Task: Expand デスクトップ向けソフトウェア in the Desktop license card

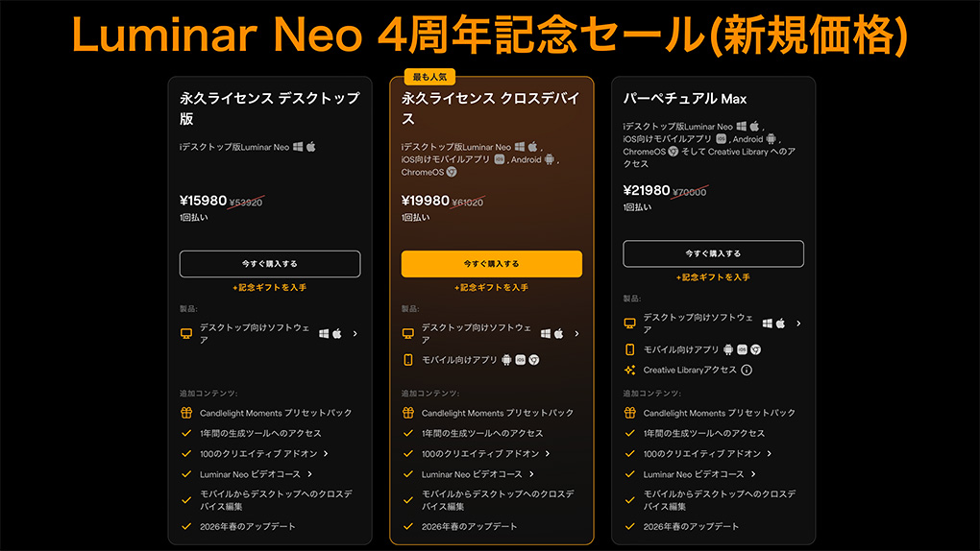Action: 355,334
